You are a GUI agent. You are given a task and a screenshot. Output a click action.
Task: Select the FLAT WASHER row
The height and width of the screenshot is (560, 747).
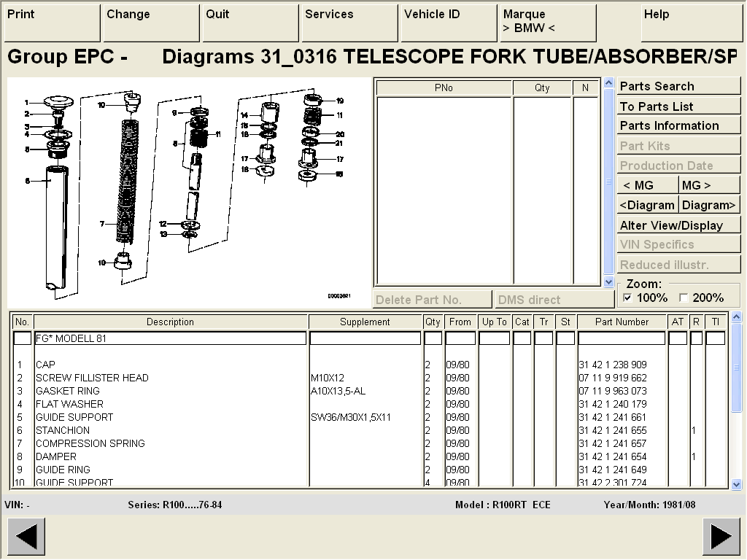coord(370,404)
